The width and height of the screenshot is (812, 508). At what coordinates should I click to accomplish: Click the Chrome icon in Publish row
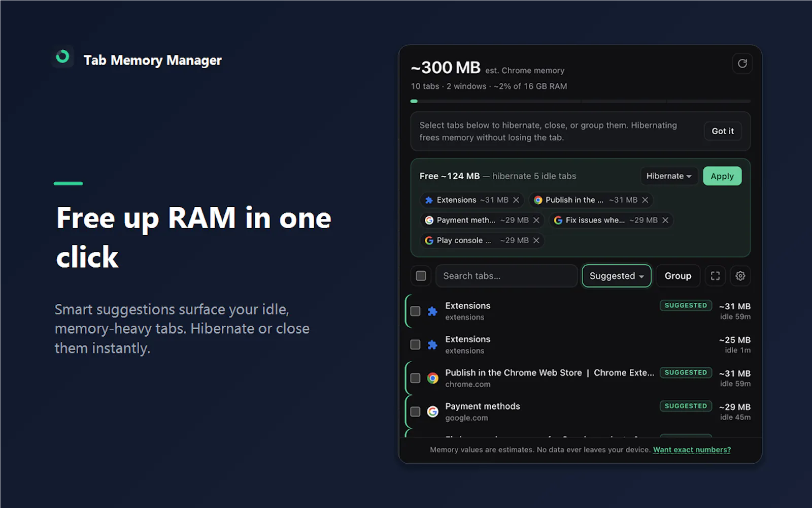click(432, 378)
